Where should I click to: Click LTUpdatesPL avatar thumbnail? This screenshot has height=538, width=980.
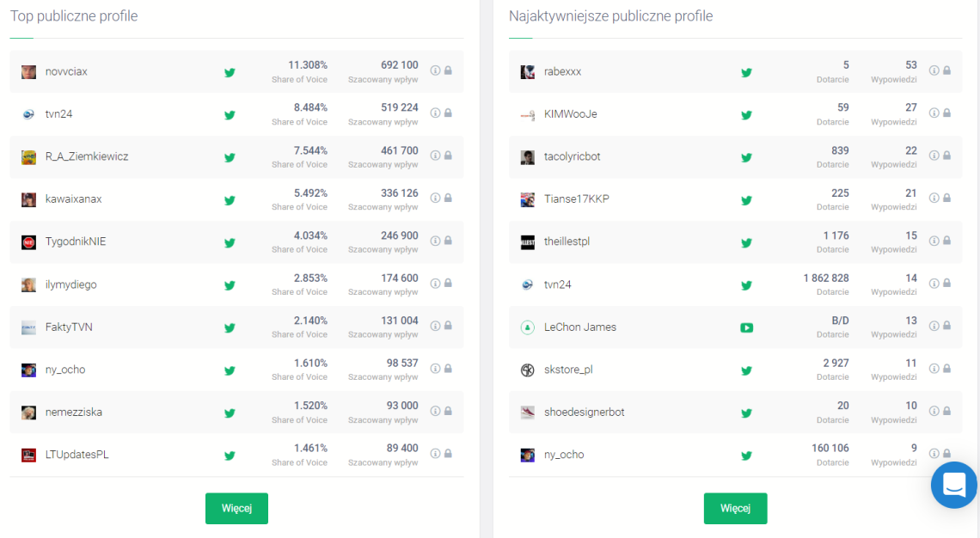(x=28, y=455)
